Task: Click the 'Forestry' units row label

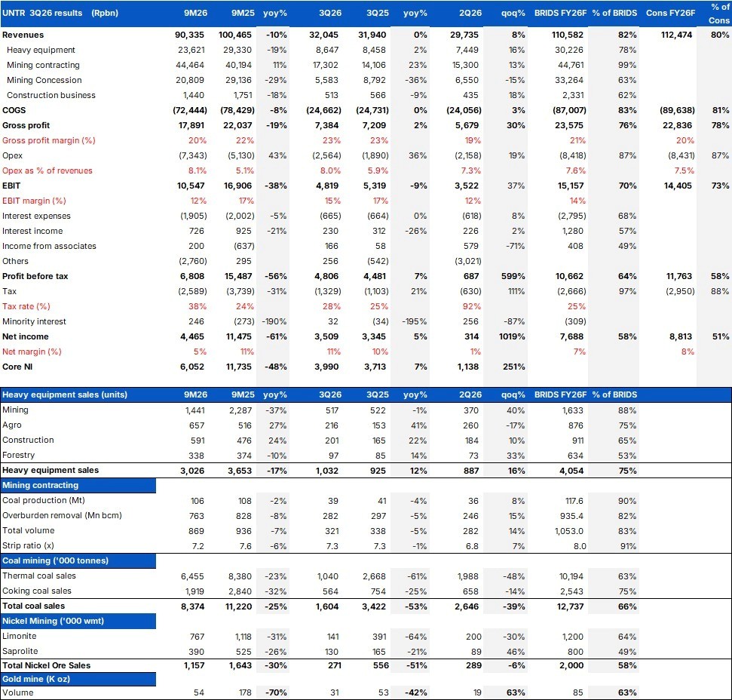Action: [18, 455]
